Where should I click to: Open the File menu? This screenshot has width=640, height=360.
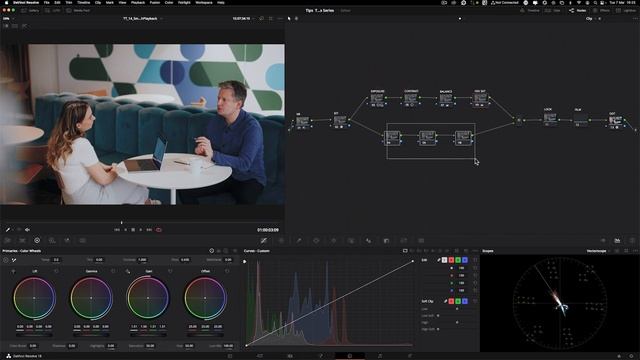pos(47,2)
